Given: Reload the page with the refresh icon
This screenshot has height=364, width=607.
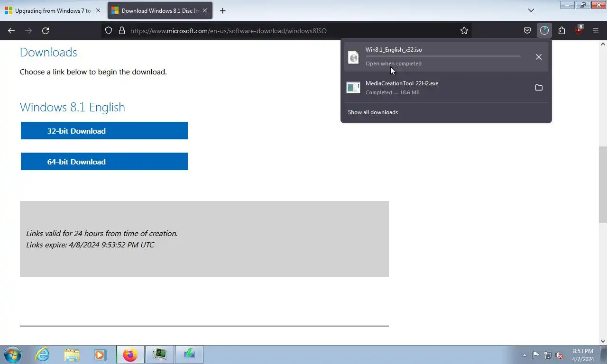Looking at the screenshot, I should pyautogui.click(x=46, y=30).
